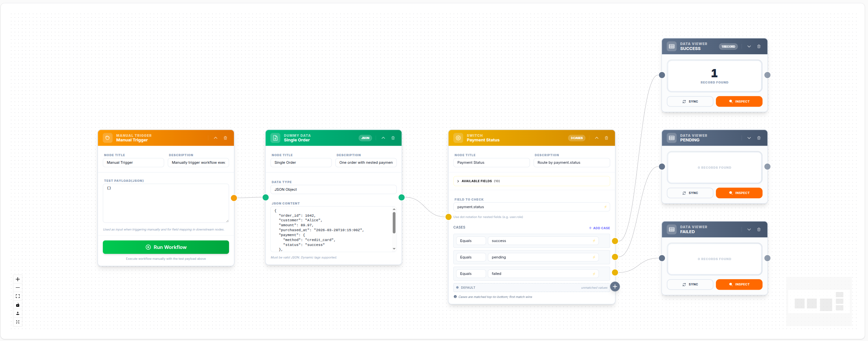Click the document icon on the Dummy Data node

275,138
